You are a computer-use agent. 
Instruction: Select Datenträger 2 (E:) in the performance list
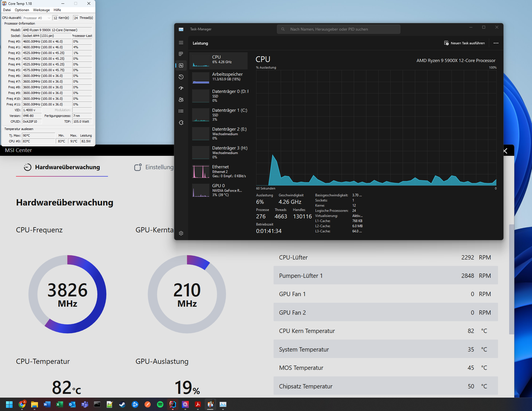point(218,133)
